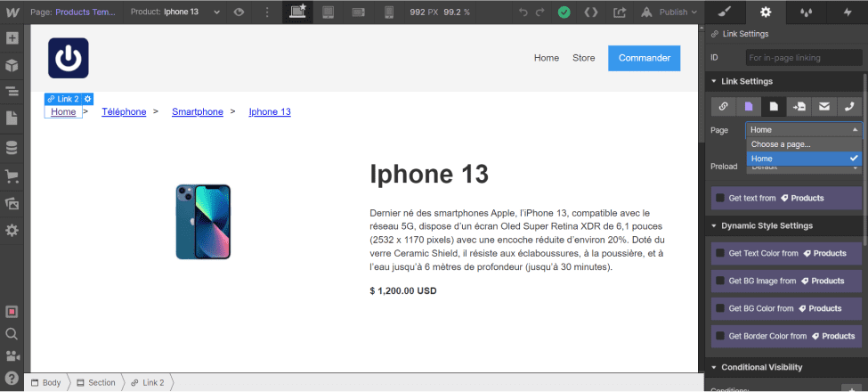The image size is (868, 392).
Task: Switch to the Style Manager drops tab
Action: click(807, 12)
